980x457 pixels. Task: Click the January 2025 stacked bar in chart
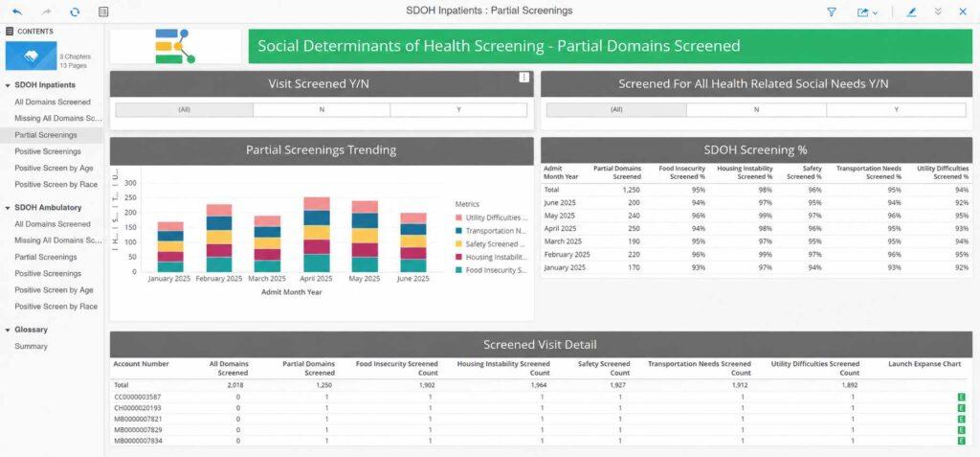pyautogui.click(x=170, y=246)
